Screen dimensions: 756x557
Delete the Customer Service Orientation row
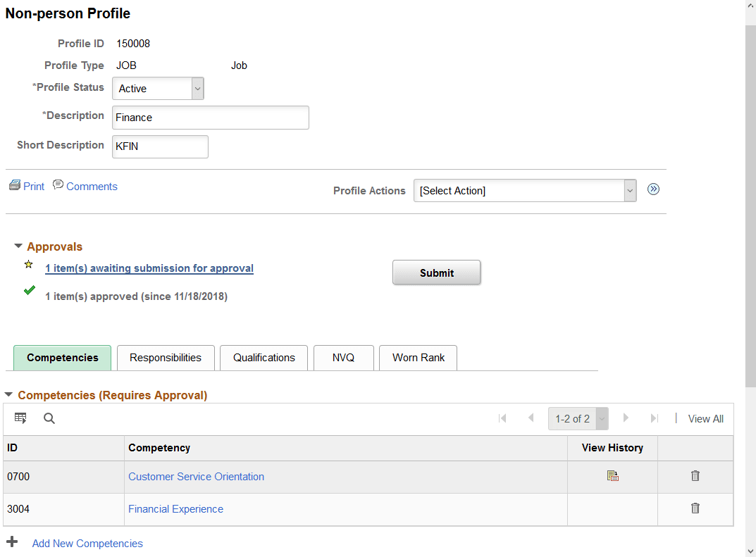point(695,476)
